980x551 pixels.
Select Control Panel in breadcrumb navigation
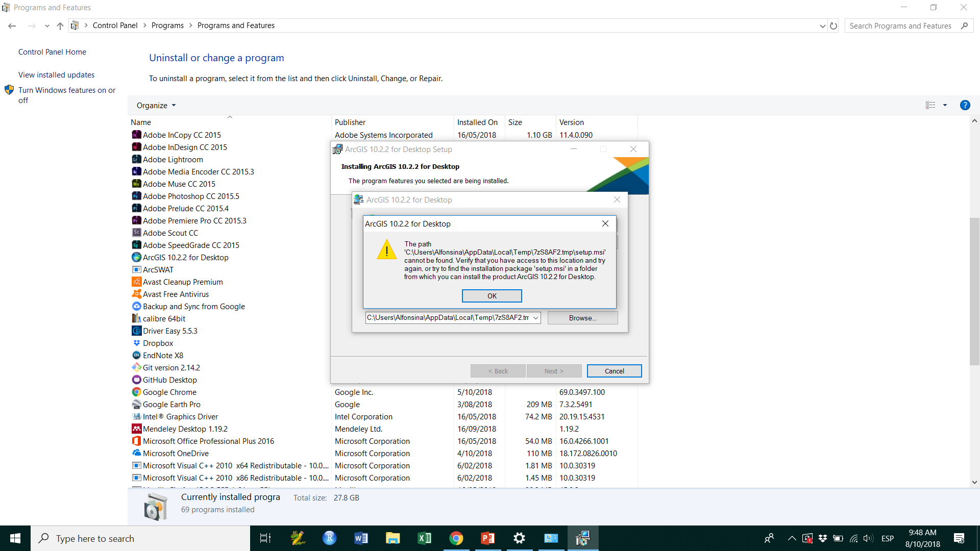[114, 25]
